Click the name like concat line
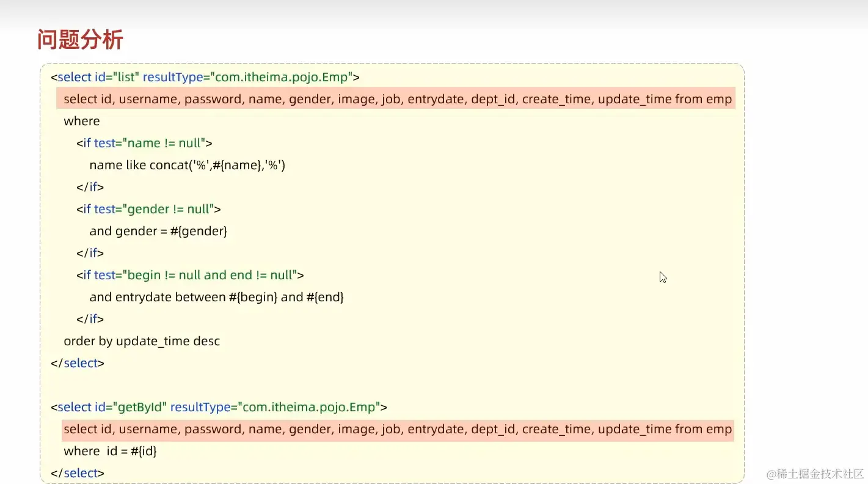 [x=187, y=165]
